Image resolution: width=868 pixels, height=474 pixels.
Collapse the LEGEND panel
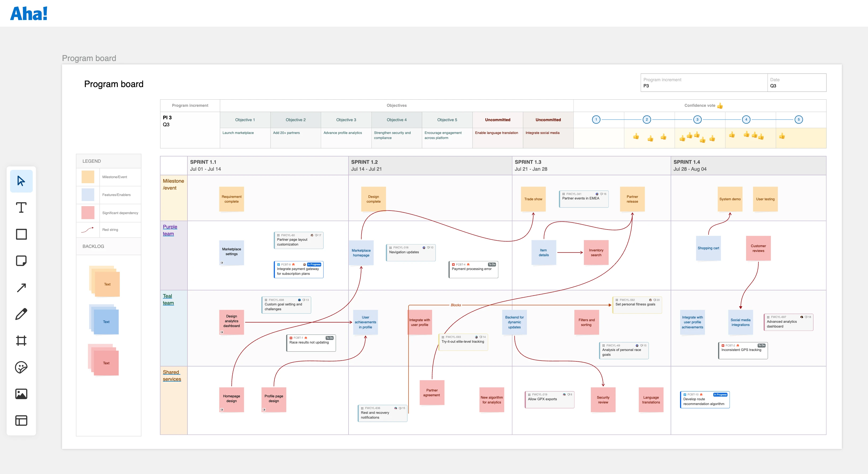click(91, 161)
